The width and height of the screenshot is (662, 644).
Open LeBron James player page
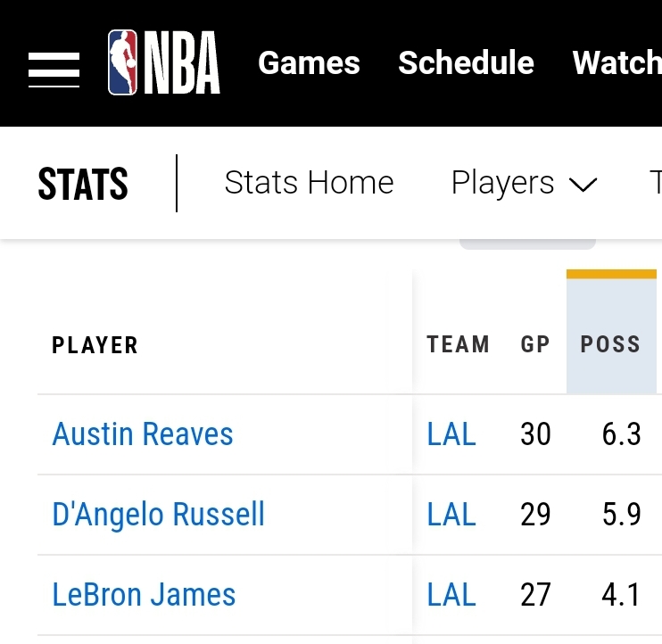[145, 595]
